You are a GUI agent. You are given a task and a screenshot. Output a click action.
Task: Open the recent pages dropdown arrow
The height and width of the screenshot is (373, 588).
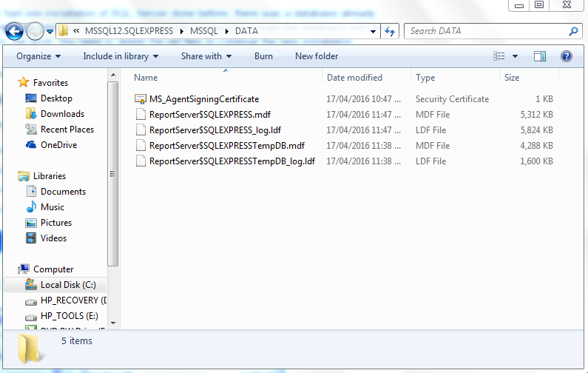(x=50, y=32)
